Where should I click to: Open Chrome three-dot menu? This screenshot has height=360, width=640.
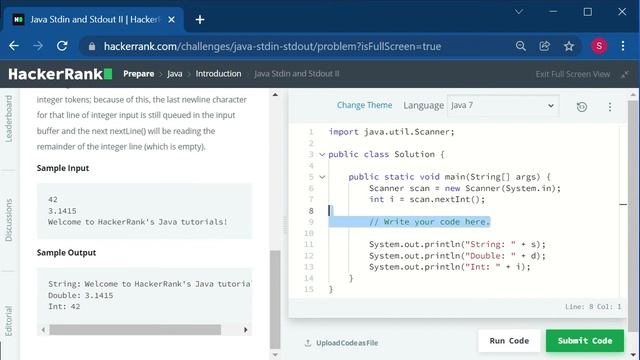pyautogui.click(x=623, y=46)
